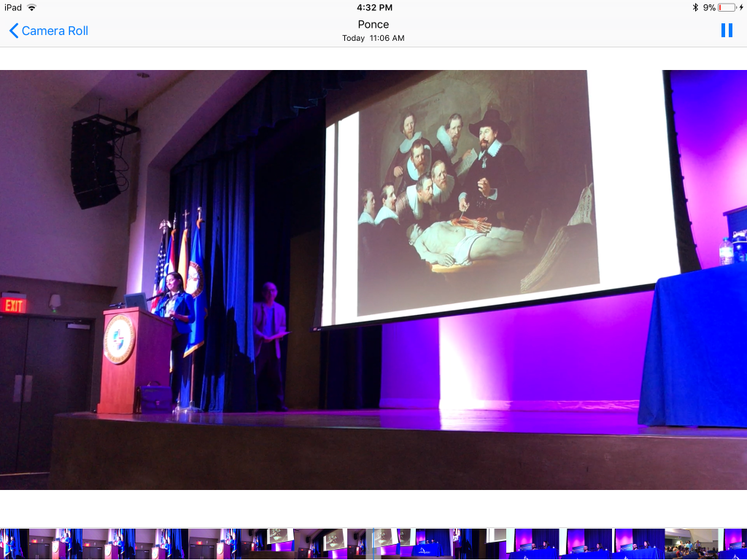
Task: Click the scrubber playhead line
Action: pyautogui.click(x=373, y=544)
